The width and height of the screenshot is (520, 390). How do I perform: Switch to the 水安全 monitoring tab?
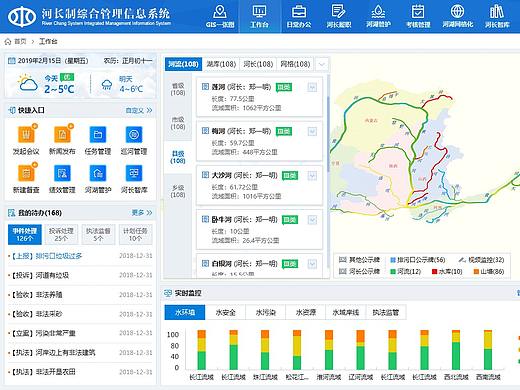[225, 313]
